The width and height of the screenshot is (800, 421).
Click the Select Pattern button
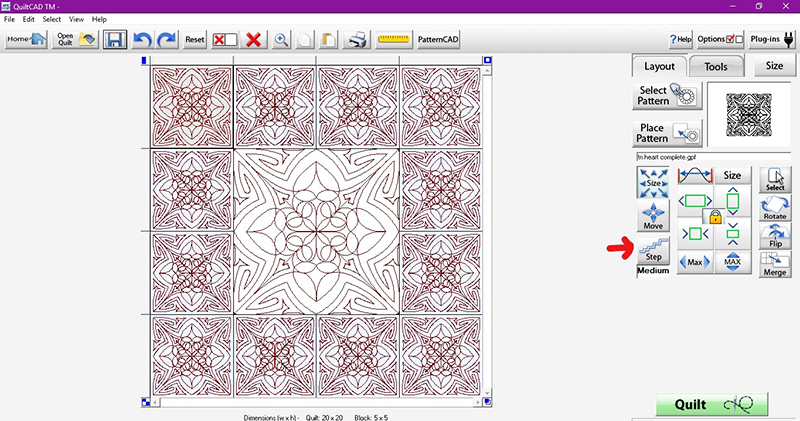click(x=667, y=97)
